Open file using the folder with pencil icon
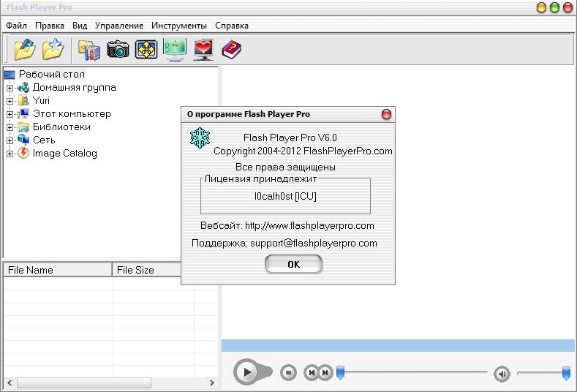Viewport: 577px width, 392px height. [25, 49]
